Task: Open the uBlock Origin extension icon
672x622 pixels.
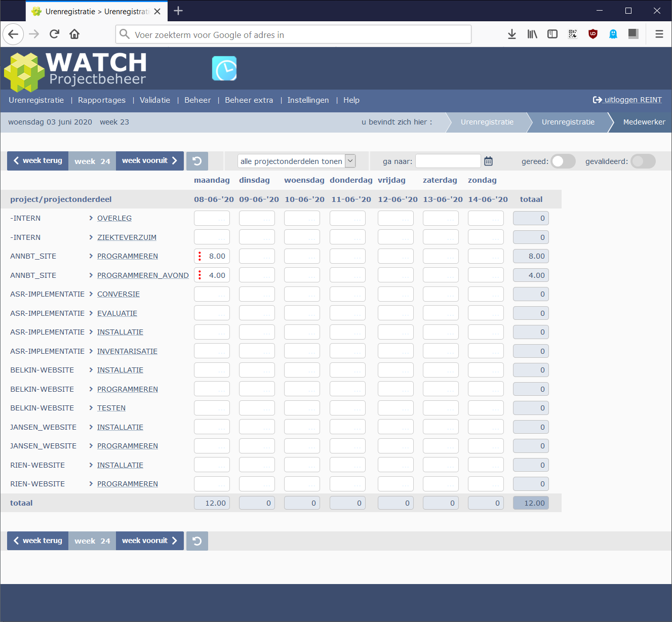Action: [x=593, y=34]
